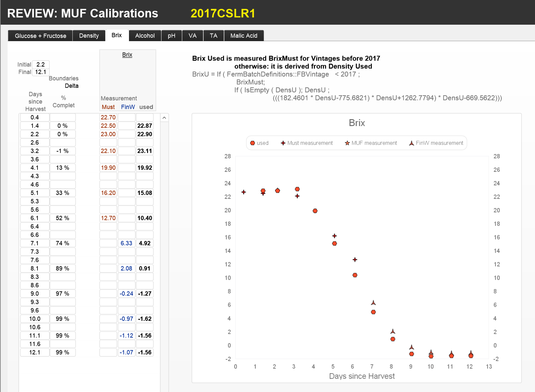Click used value 22.90
The image size is (535, 392).
click(145, 134)
